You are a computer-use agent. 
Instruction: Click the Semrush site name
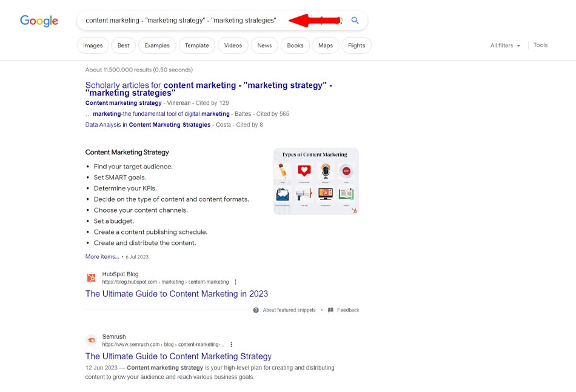114,337
